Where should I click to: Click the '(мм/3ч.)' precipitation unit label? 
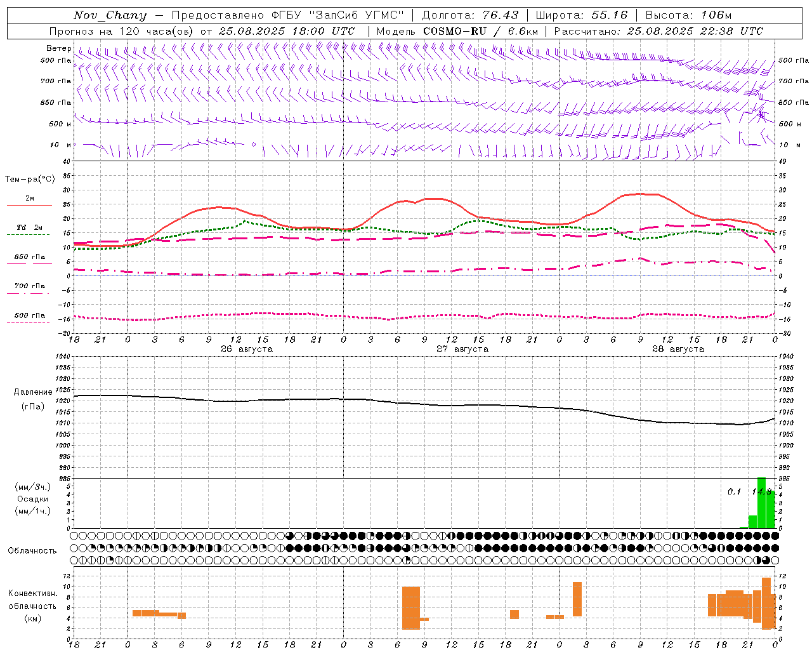(x=33, y=487)
